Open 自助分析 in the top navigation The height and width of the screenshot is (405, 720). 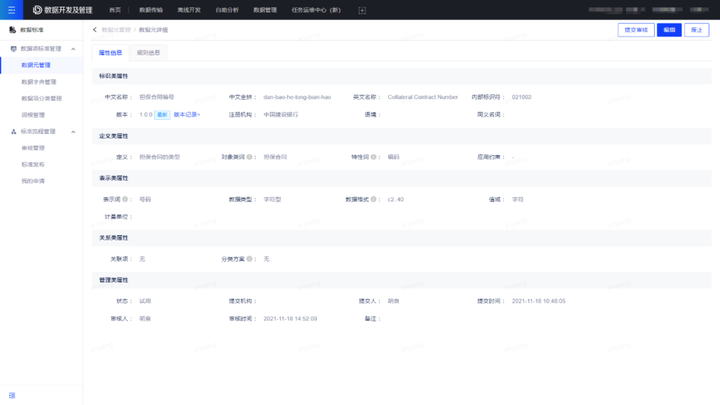pyautogui.click(x=227, y=10)
